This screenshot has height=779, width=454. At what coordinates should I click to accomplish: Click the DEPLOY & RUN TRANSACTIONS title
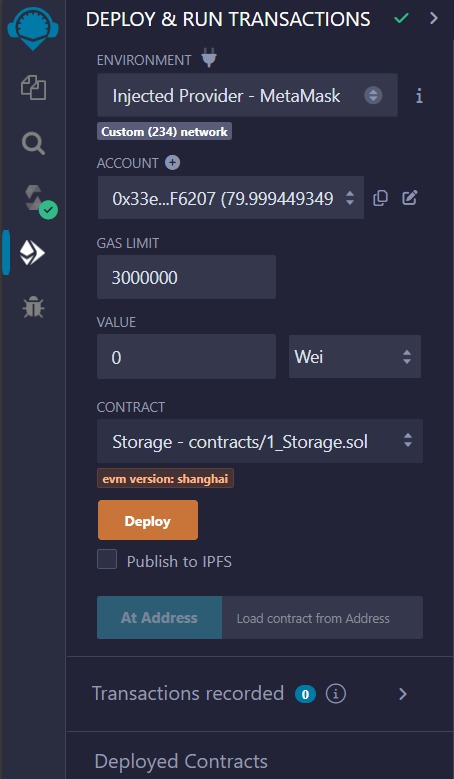228,19
